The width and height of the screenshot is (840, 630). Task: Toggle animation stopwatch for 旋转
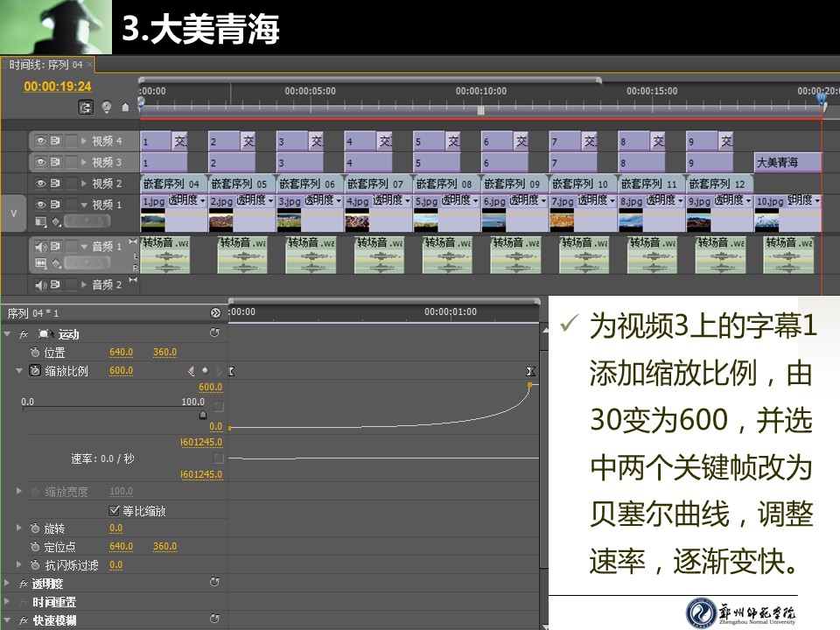[35, 528]
